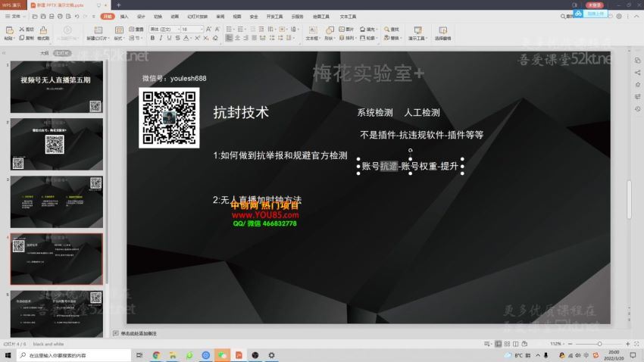Decrease font size with smaller A icon
The width and height of the screenshot is (644, 362).
pyautogui.click(x=217, y=29)
